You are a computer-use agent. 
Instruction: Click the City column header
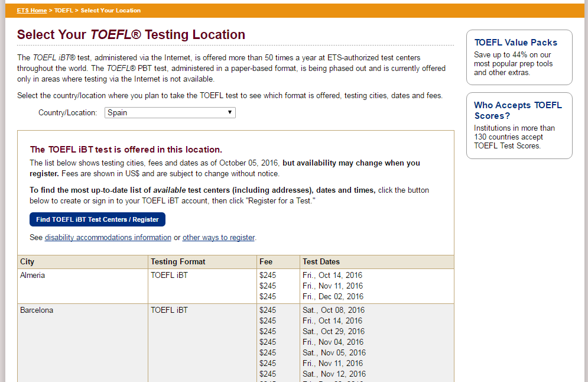coord(27,261)
